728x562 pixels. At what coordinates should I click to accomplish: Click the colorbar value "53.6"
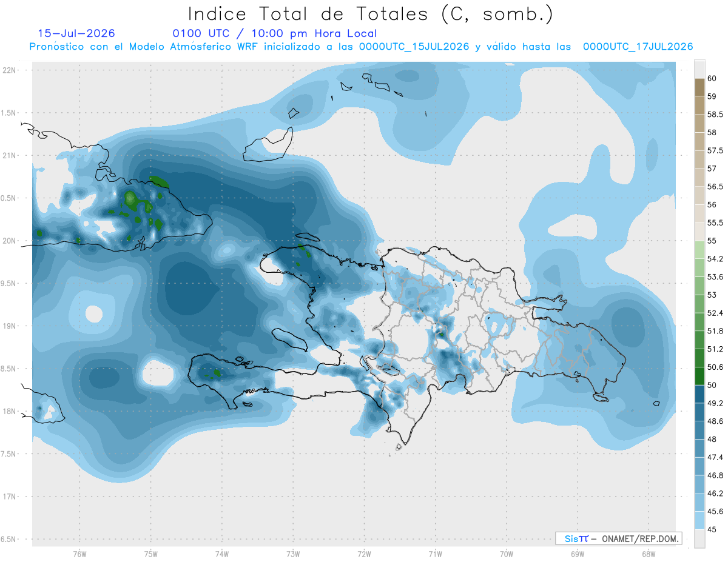point(715,277)
